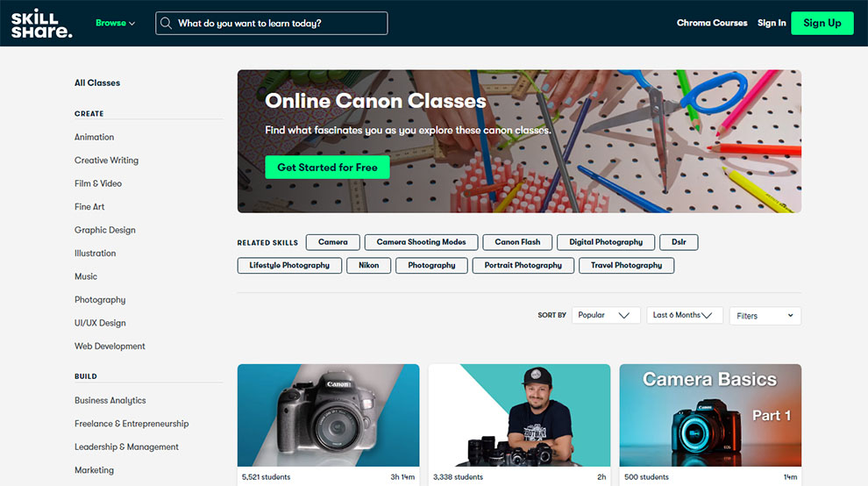This screenshot has width=868, height=486.
Task: Open the Popular sort dropdown
Action: tap(606, 315)
